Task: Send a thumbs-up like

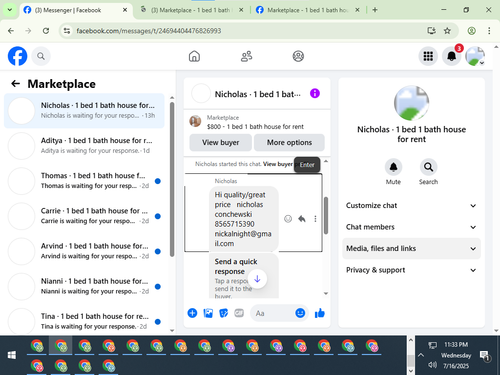Action: tap(320, 313)
